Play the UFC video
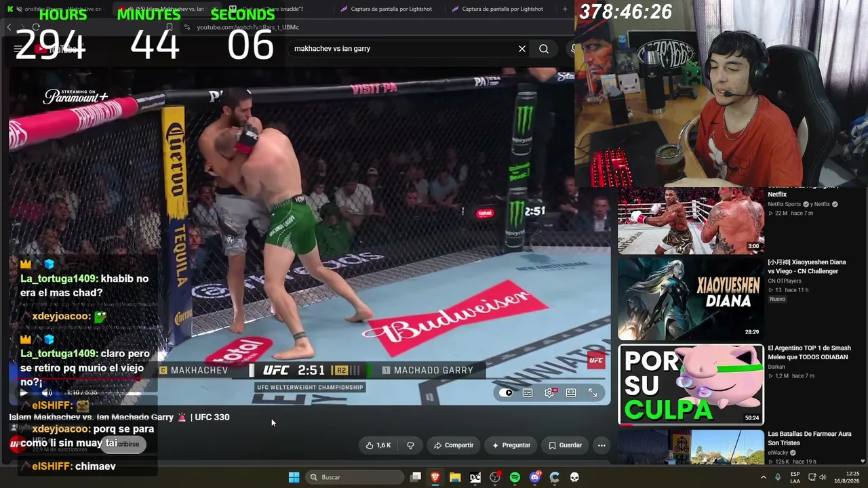Image resolution: width=868 pixels, height=488 pixels. point(24,392)
